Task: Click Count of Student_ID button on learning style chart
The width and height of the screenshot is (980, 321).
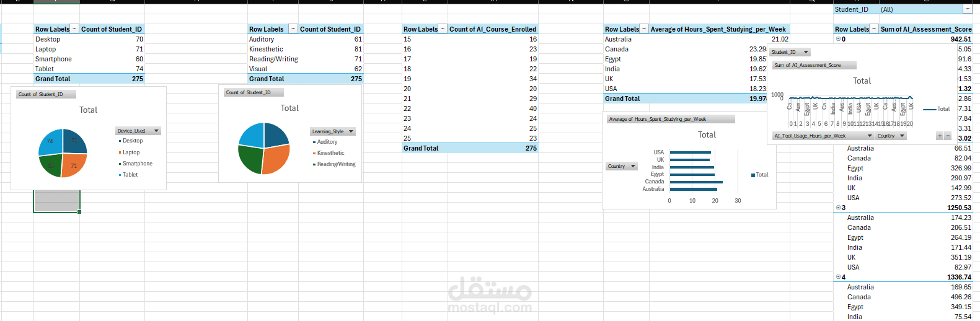Action: point(254,92)
